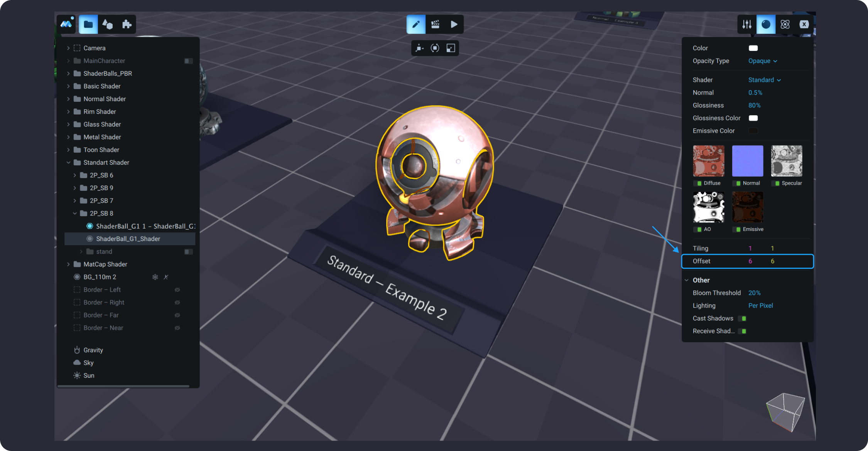Click the Glossiness Color swatch
This screenshot has height=451, width=868.
point(753,118)
